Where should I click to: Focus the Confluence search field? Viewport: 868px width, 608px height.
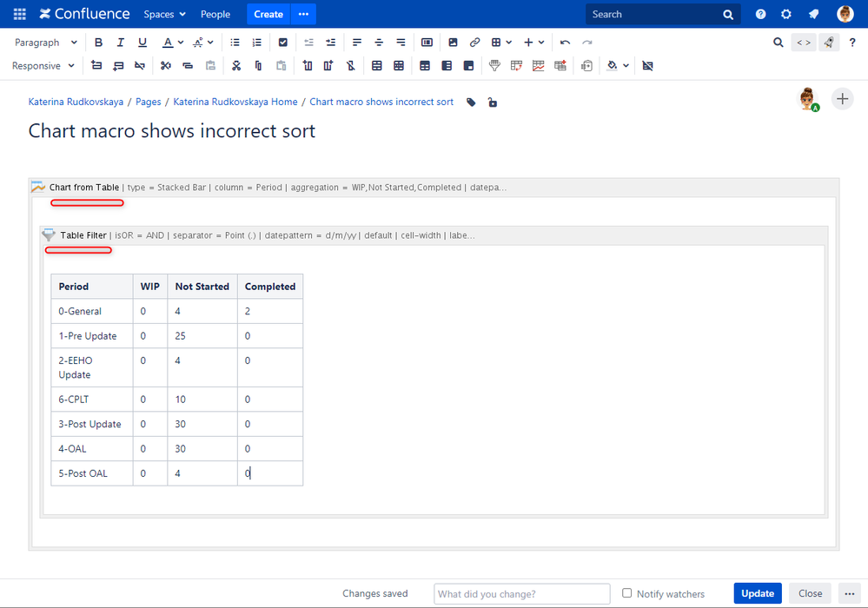tap(663, 15)
